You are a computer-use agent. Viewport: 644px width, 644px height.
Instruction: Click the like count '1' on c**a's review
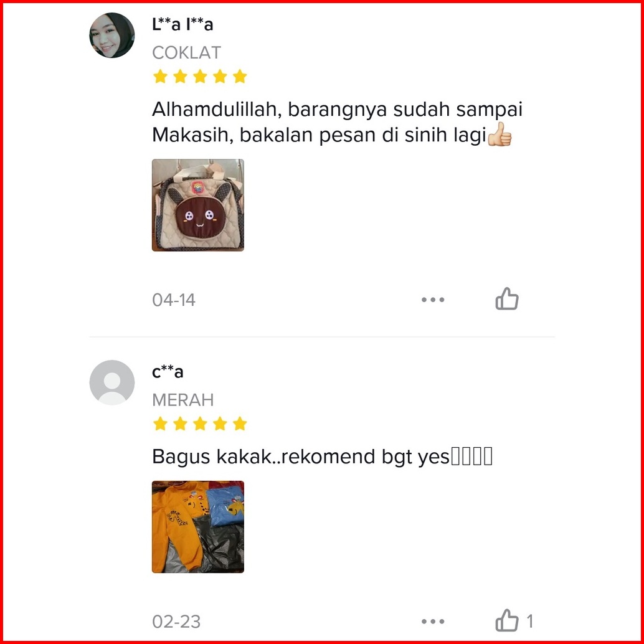coord(530,621)
